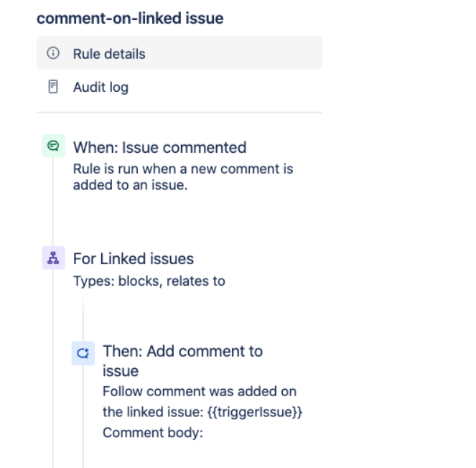This screenshot has height=468, width=476.
Task: Open the Audit log section
Action: [101, 88]
